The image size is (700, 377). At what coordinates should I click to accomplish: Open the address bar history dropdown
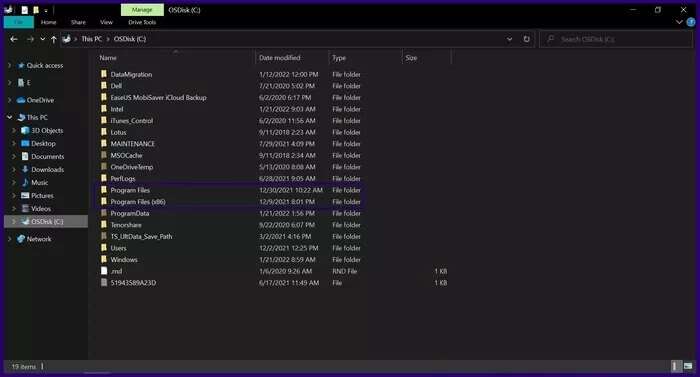[509, 39]
